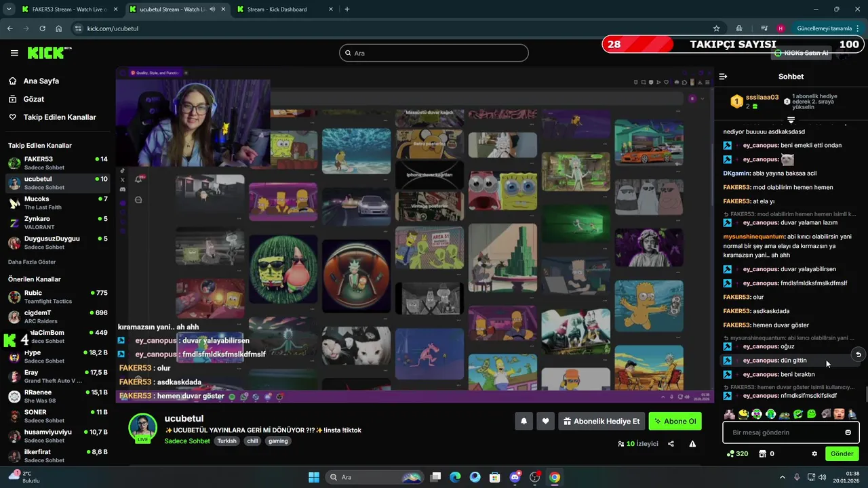Viewport: 868px width, 488px height.
Task: Insert the human face emote
Action: click(839, 413)
